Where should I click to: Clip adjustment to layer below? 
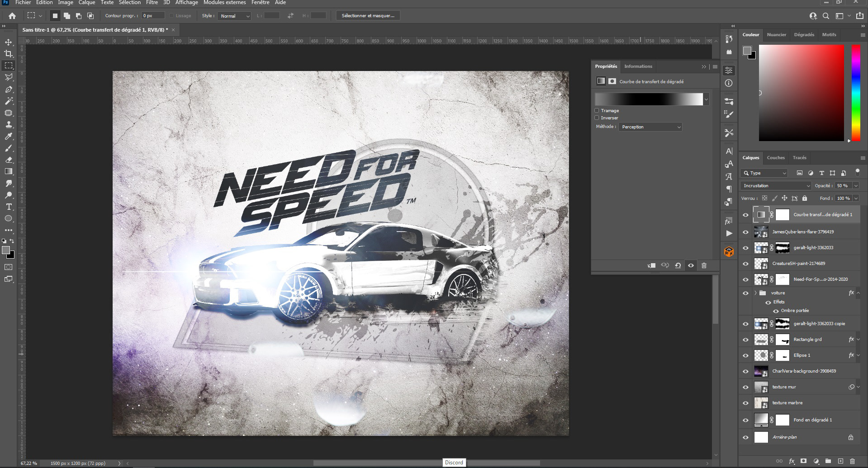(x=652, y=265)
